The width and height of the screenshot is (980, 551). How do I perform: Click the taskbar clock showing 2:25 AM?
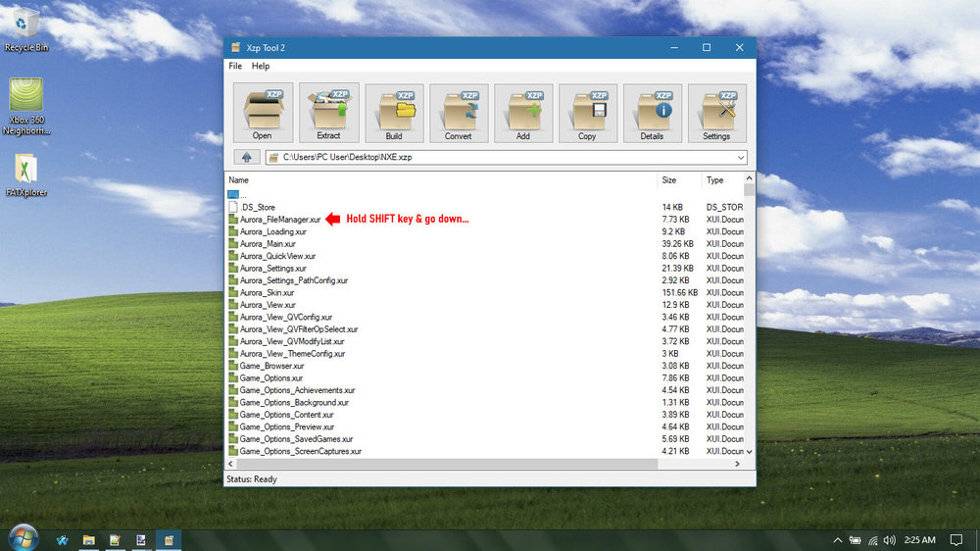[x=920, y=540]
